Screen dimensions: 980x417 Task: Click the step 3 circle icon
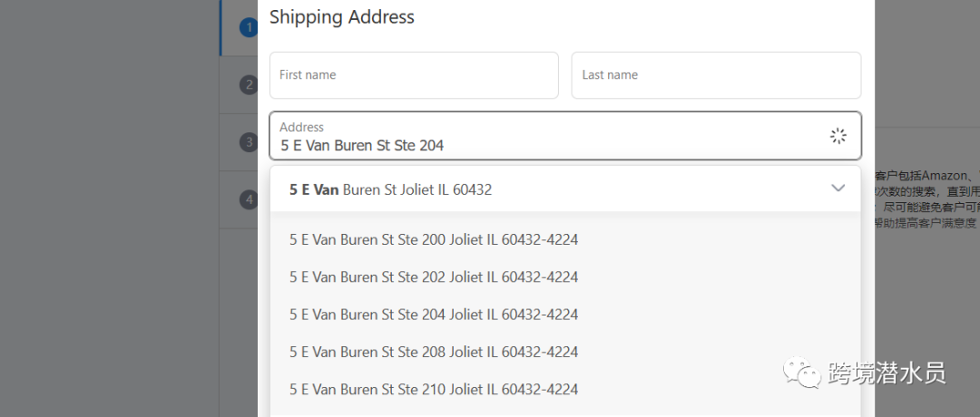click(248, 142)
